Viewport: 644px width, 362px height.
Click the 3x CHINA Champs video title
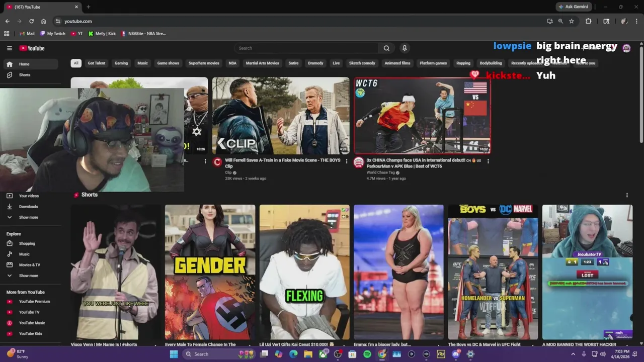click(x=424, y=163)
